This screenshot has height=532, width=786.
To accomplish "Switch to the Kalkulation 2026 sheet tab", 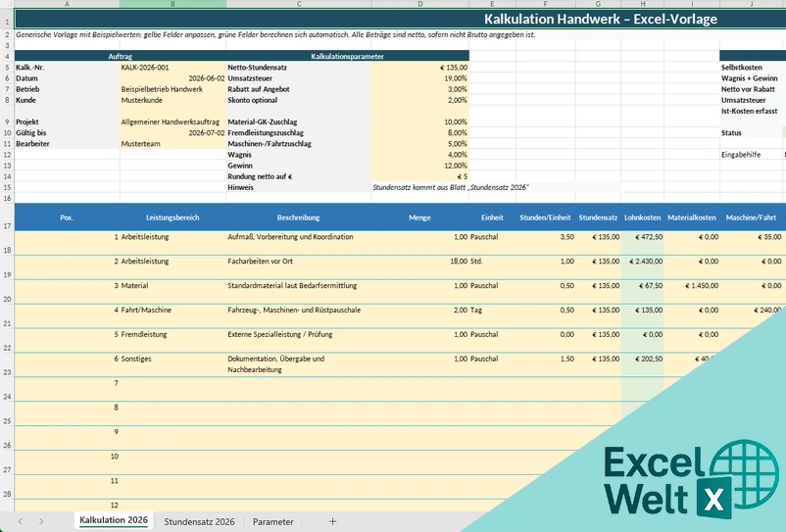I will click(x=114, y=520).
